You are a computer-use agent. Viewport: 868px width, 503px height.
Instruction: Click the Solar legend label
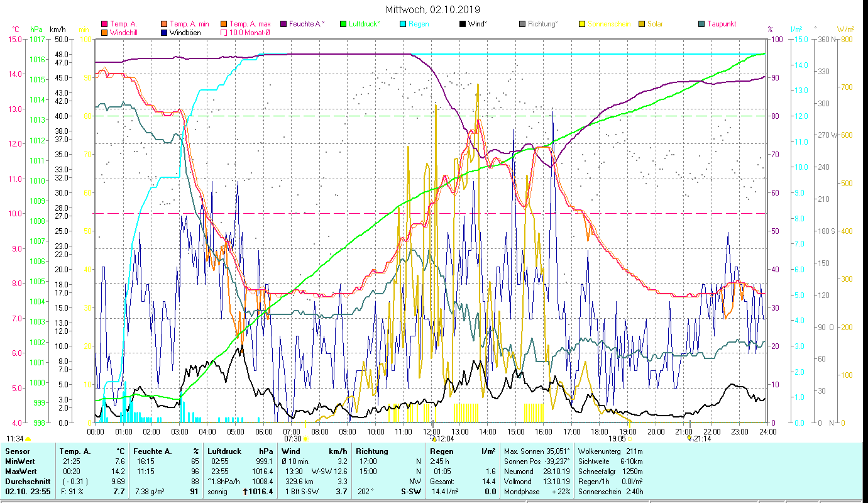(655, 24)
